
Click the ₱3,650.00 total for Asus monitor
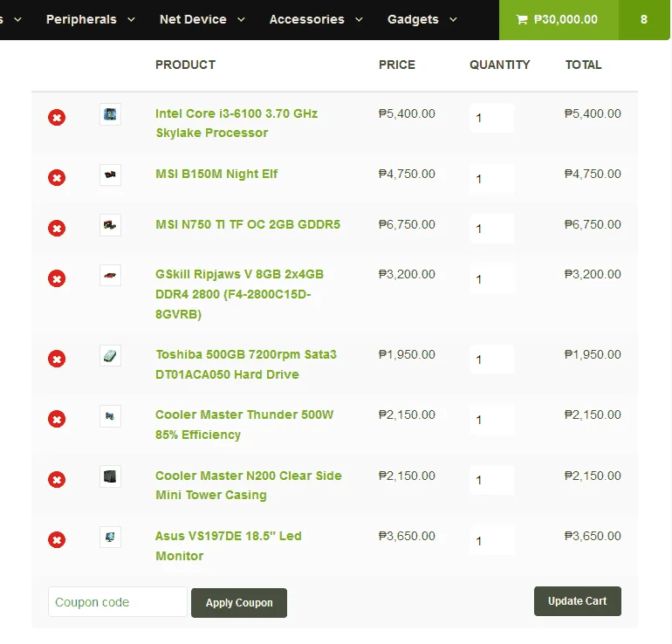[593, 536]
